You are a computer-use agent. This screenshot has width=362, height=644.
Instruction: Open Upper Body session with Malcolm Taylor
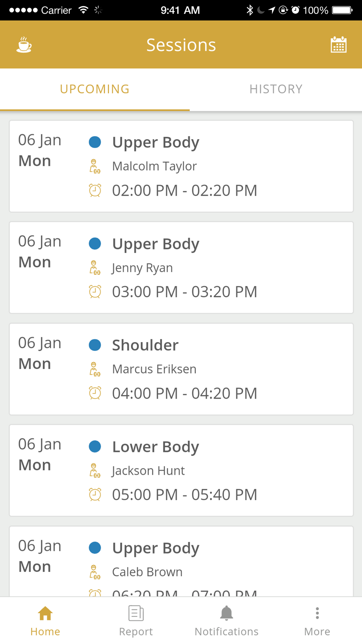click(181, 166)
